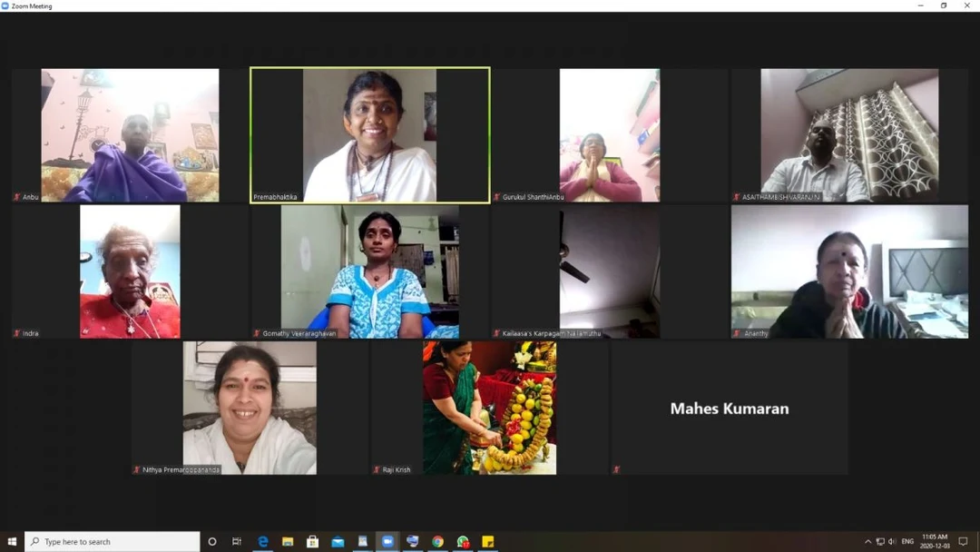Viewport: 980px width, 552px height.
Task: Select Indra's video tile
Action: 130,271
